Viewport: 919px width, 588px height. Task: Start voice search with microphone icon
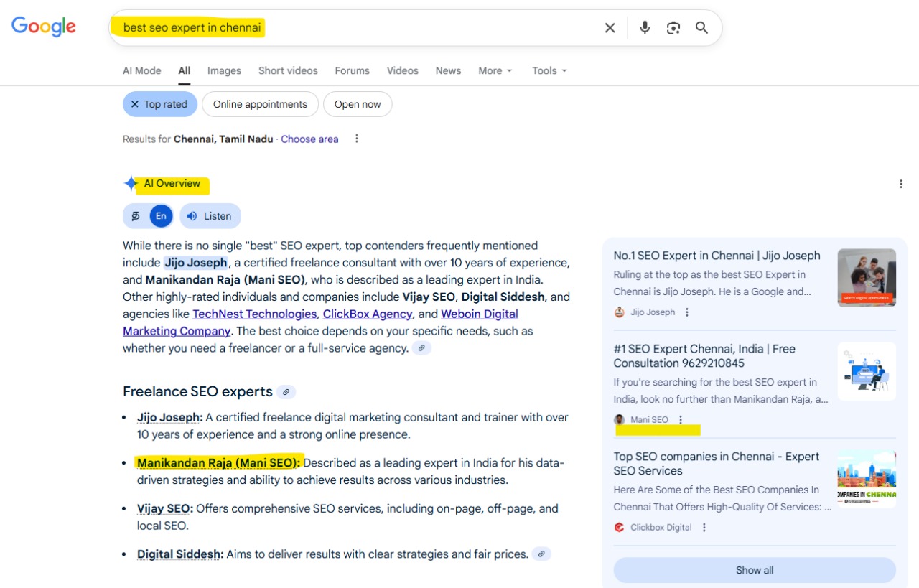(x=645, y=28)
